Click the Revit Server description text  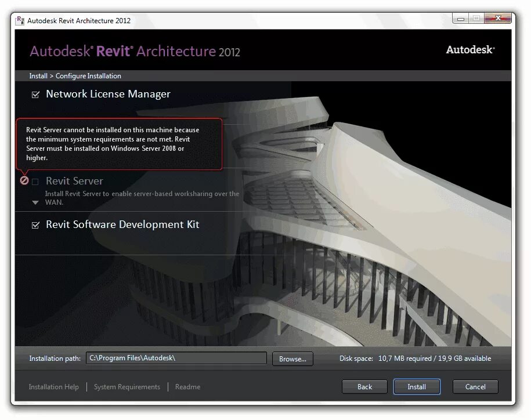(142, 198)
